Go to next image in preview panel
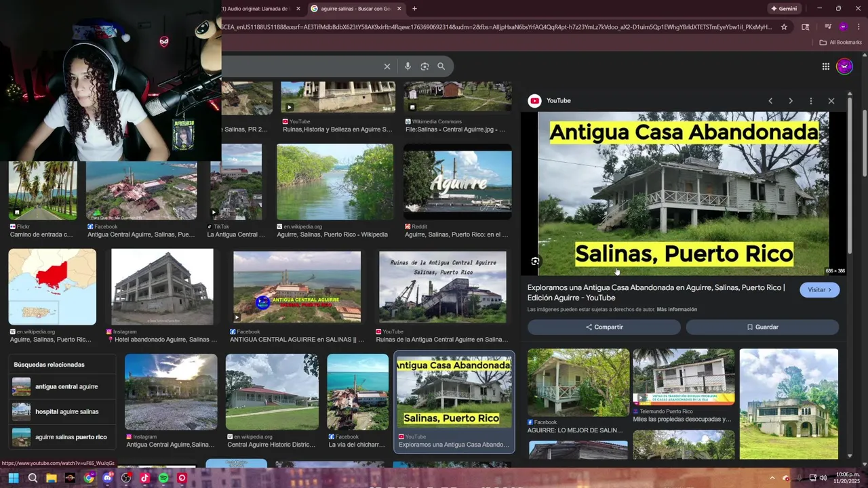This screenshot has width=868, height=488. point(791,101)
